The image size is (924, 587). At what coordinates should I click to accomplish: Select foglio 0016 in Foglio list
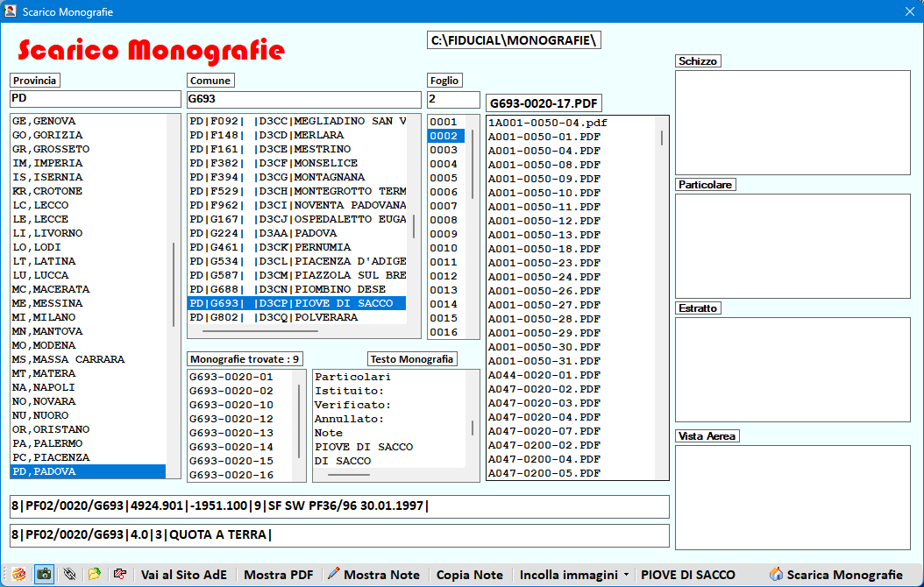pyautogui.click(x=446, y=332)
